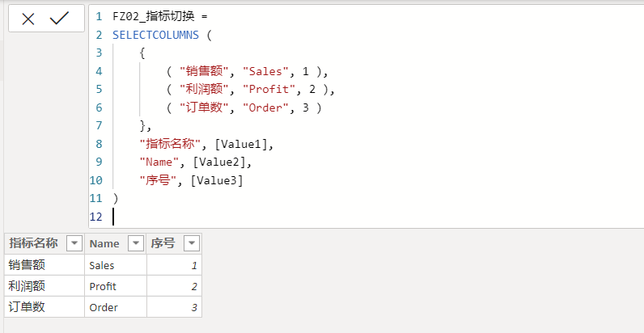Click the 订单数 cell in the table
This screenshot has height=333, width=644.
click(x=44, y=307)
